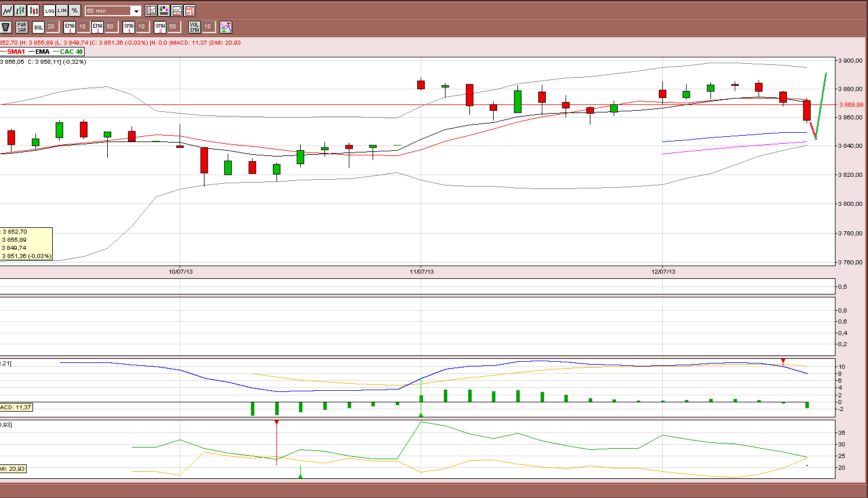This screenshot has height=498, width=868.
Task: Open the NEWS icon
Action: tap(189, 10)
